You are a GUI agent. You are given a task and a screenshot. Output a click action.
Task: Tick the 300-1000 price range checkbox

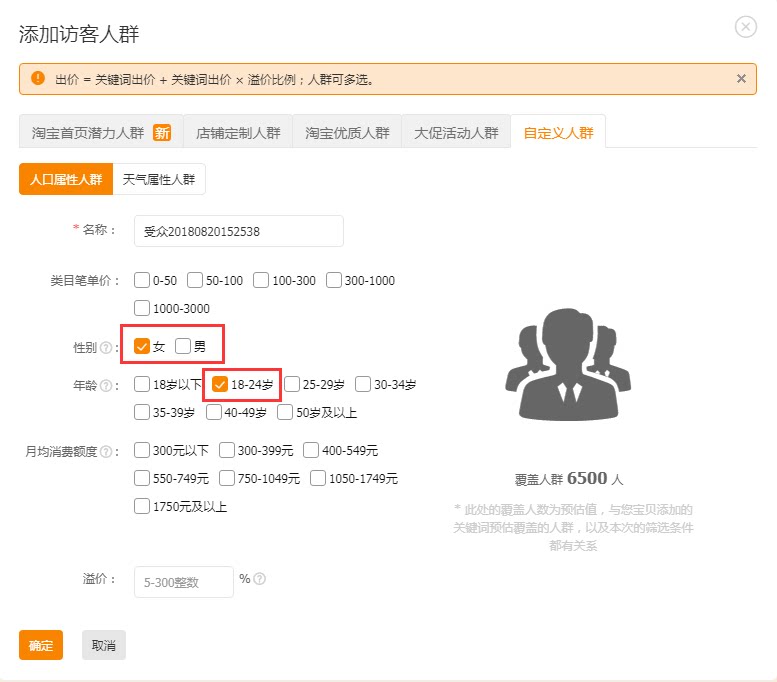[334, 280]
